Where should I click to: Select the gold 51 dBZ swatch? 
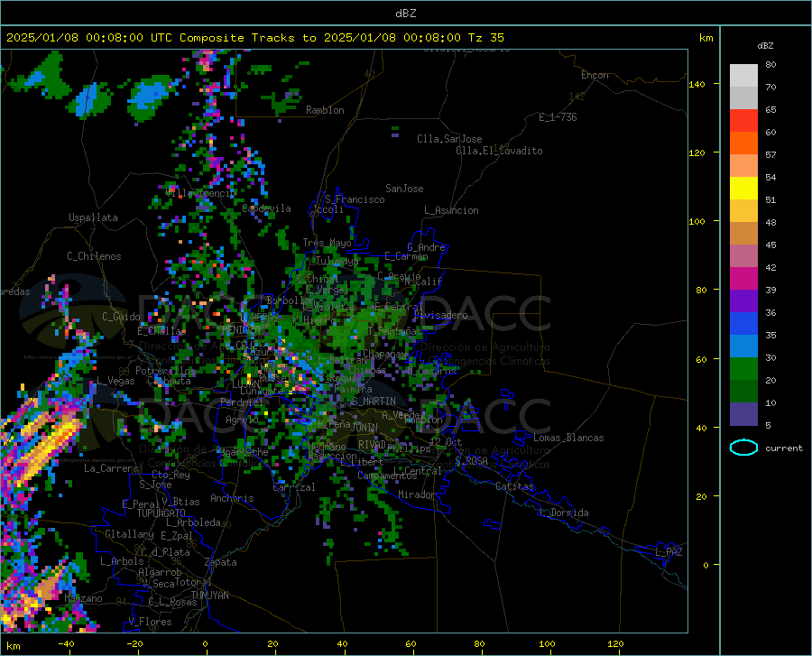pyautogui.click(x=743, y=211)
